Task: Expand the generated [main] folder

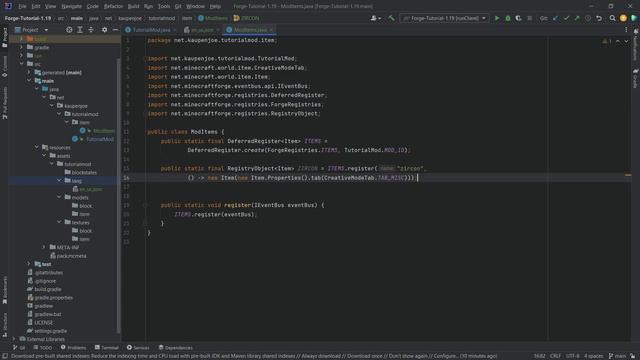Action: pyautogui.click(x=29, y=72)
